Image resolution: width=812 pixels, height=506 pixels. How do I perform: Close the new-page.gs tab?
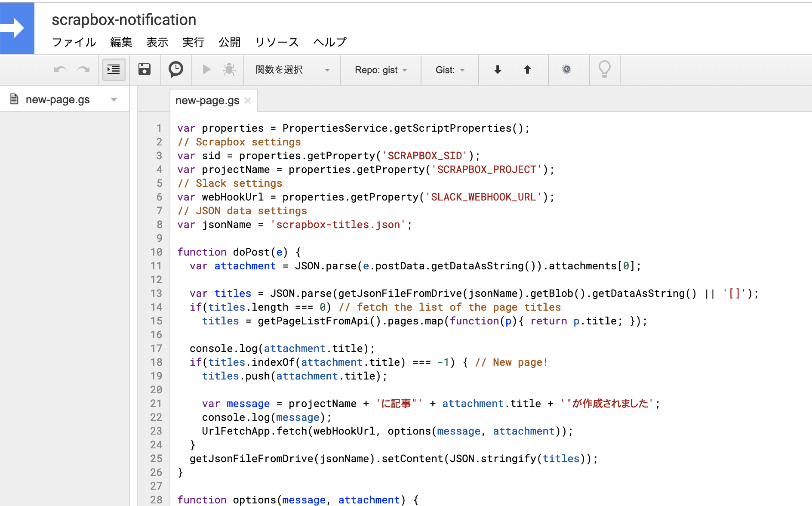pos(248,101)
